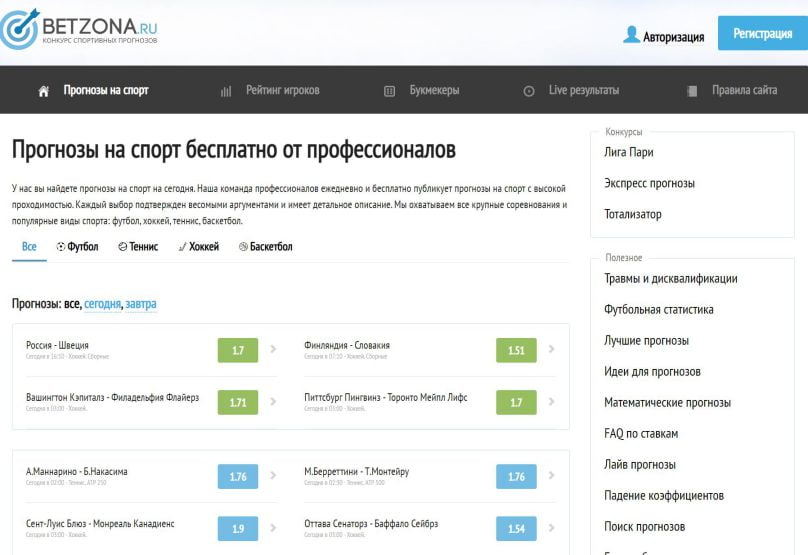The image size is (808, 555).
Task: Open Рейтинг игроков menu item
Action: point(282,90)
